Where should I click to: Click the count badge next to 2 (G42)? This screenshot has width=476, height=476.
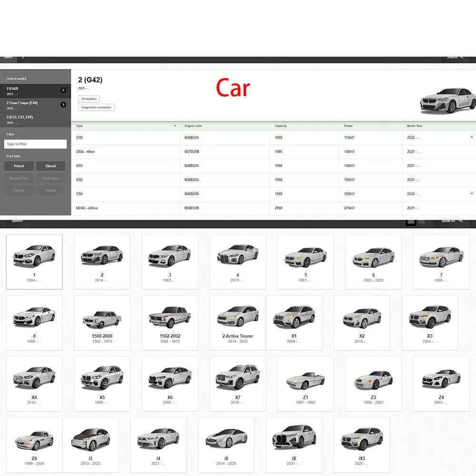pos(63,90)
